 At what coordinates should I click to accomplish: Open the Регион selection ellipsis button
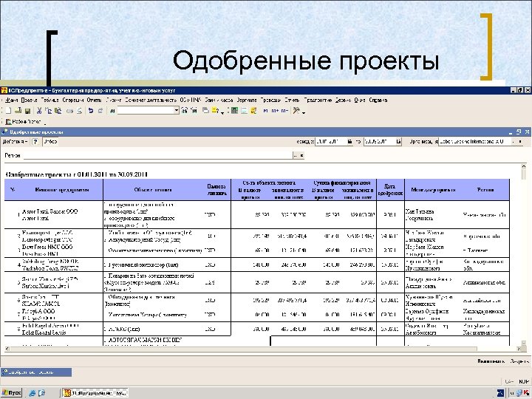tap(295, 155)
